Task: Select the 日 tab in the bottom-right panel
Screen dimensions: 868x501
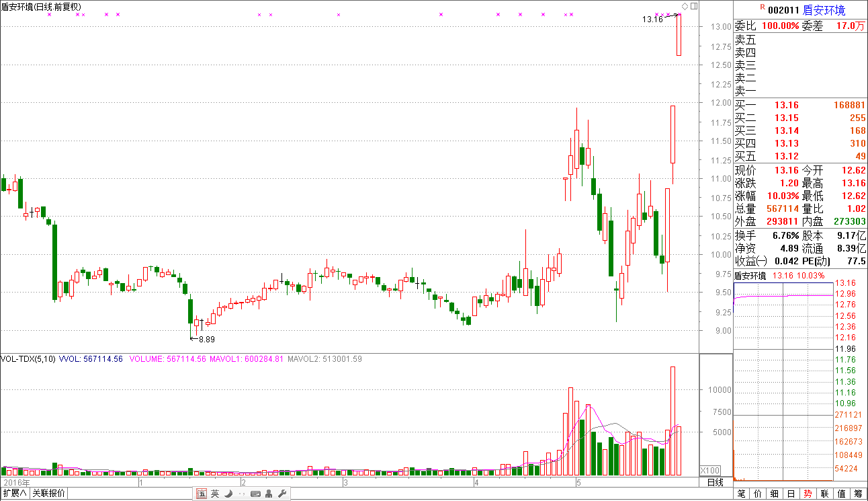Action: coord(792,494)
